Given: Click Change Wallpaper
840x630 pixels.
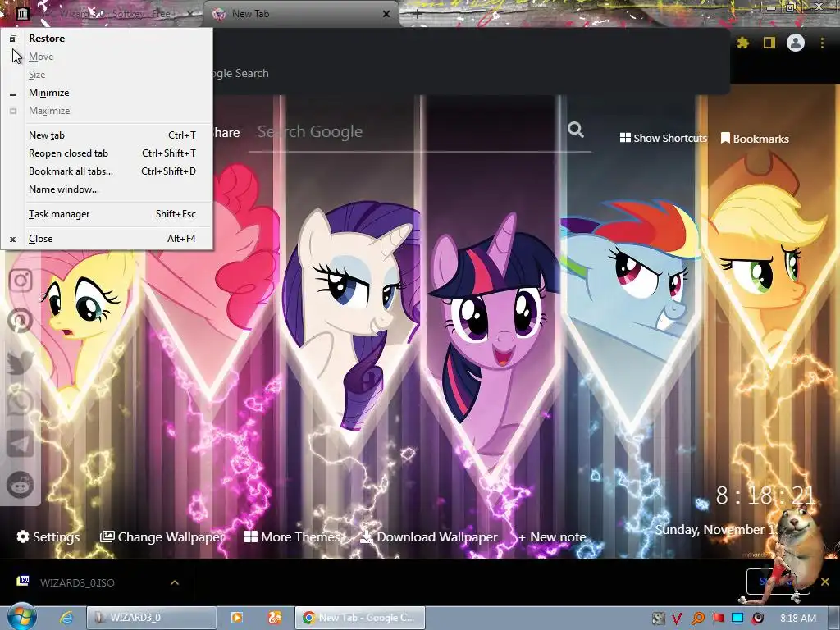Looking at the screenshot, I should coord(162,536).
